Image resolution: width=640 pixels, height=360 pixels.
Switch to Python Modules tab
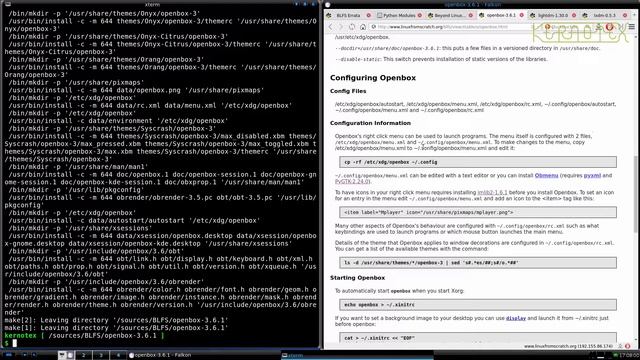tap(399, 16)
